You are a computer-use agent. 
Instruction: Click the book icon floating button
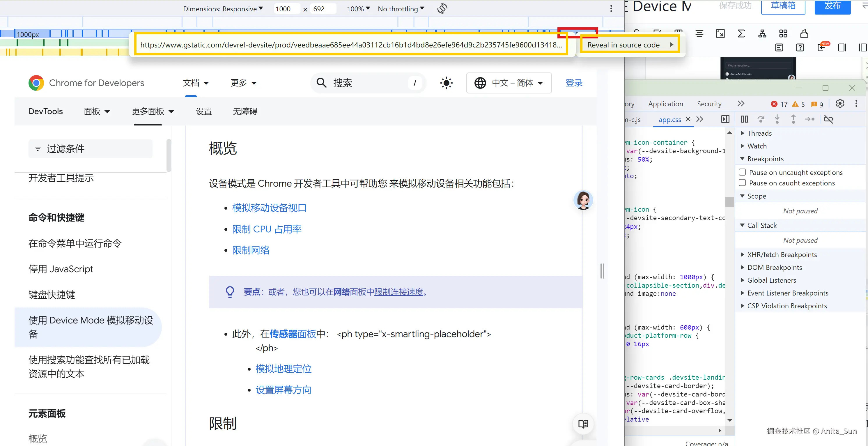coord(583,424)
